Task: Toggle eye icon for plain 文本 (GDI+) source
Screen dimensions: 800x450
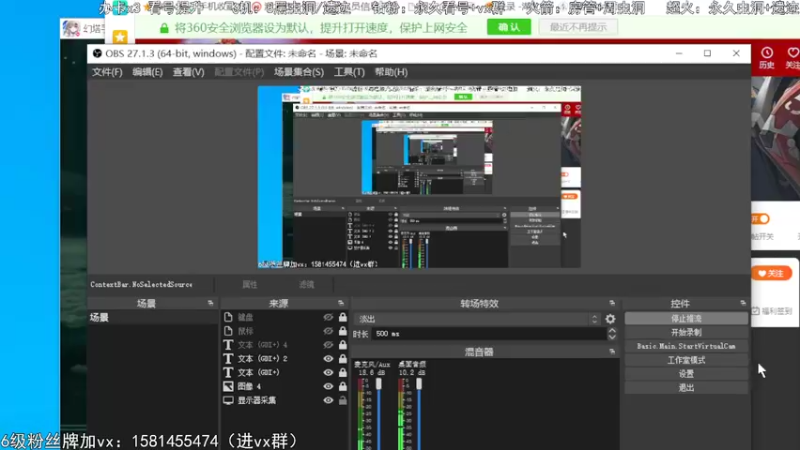Action: 328,372
